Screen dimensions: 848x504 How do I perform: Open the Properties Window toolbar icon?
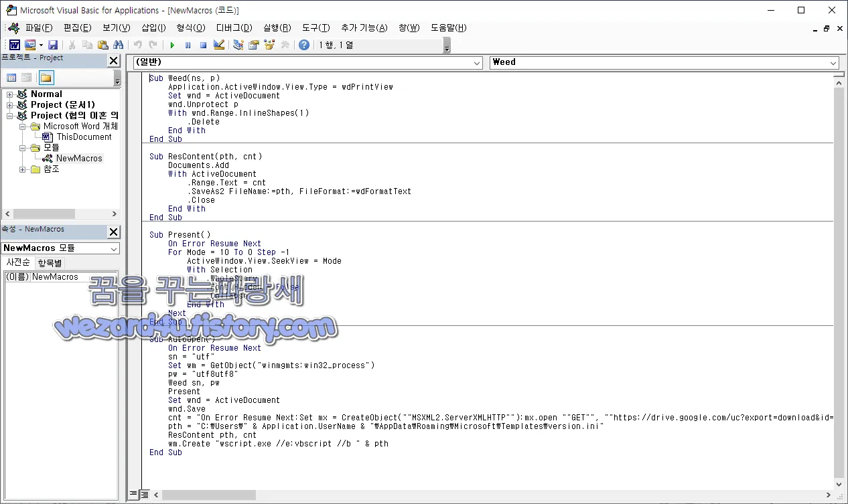(254, 45)
